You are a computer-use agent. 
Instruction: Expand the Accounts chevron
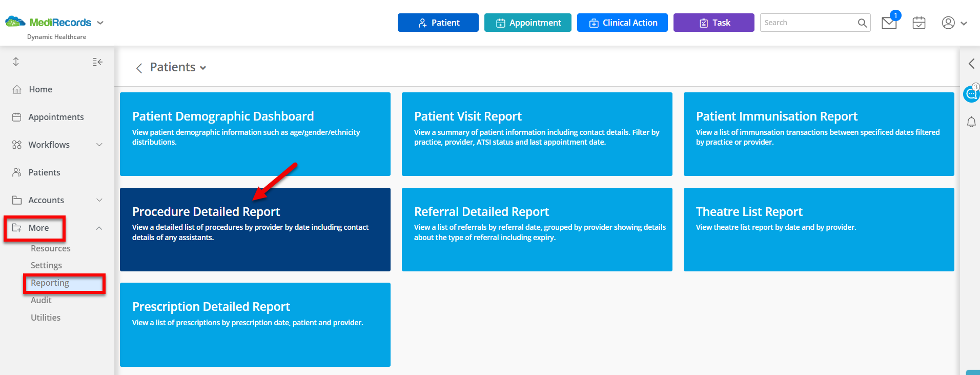pyautogui.click(x=99, y=200)
